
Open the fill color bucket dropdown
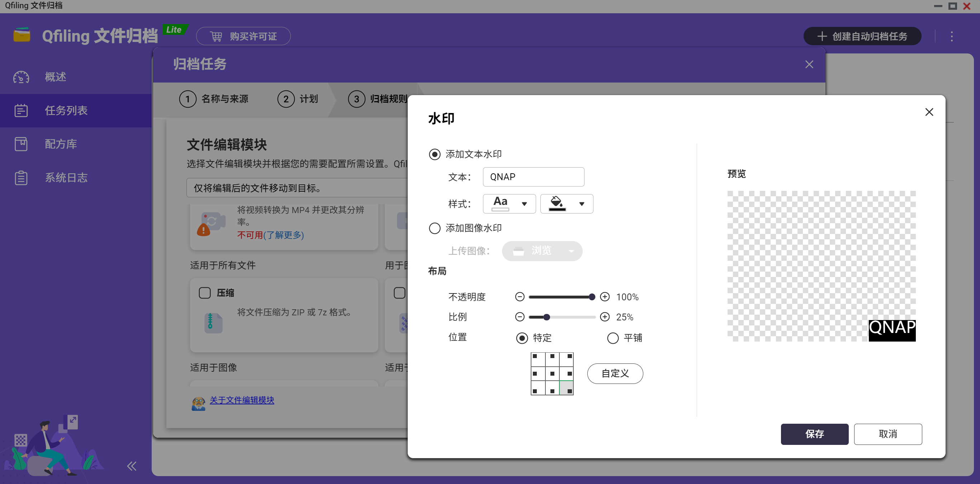click(567, 203)
